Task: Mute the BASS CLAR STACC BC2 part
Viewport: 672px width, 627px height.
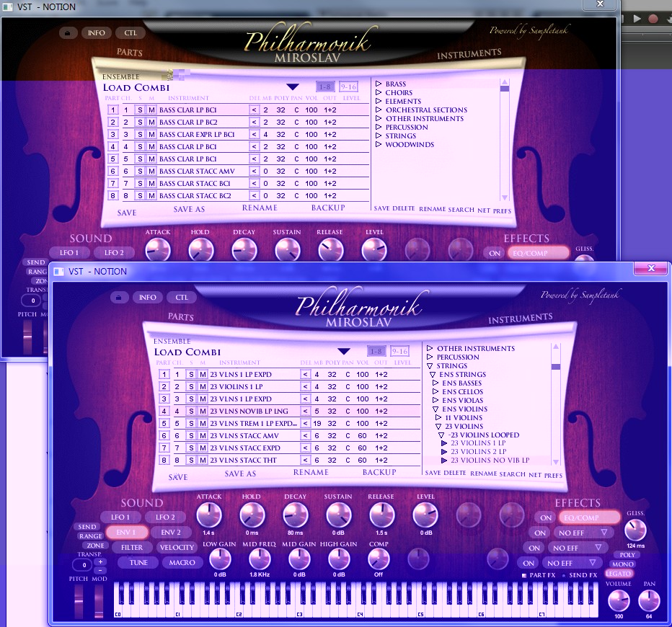Action: (151, 196)
